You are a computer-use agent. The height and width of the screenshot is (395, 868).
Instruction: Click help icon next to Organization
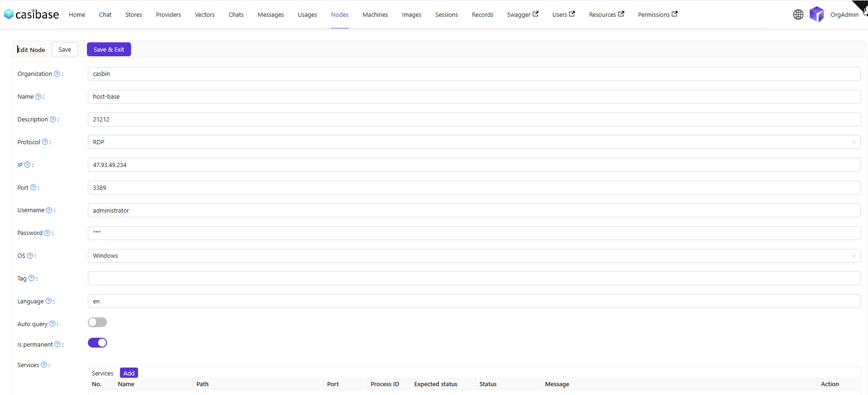pyautogui.click(x=57, y=74)
